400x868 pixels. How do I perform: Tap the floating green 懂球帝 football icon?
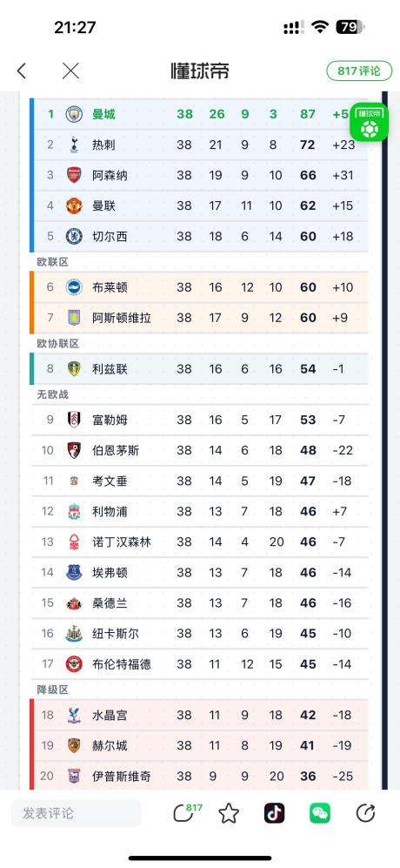click(369, 122)
